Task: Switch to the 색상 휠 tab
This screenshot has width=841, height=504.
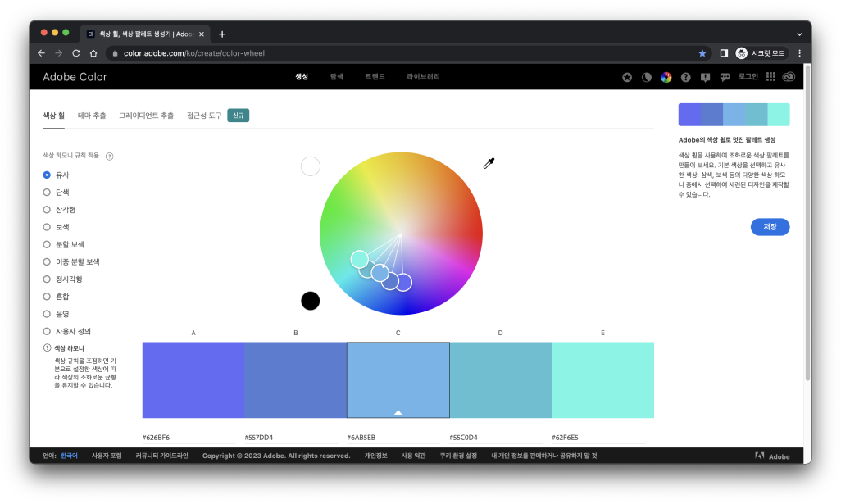Action: [53, 116]
